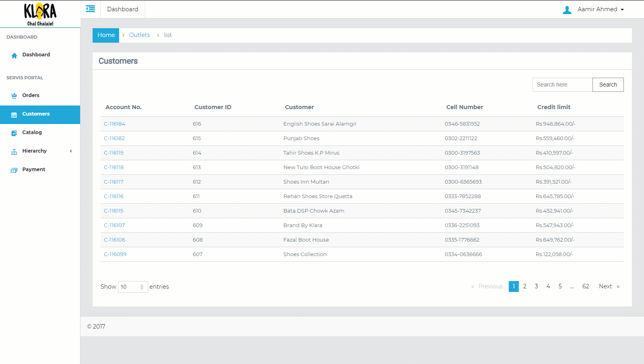This screenshot has width=644, height=364.
Task: Click the Customers store icon in sidebar
Action: click(x=14, y=115)
